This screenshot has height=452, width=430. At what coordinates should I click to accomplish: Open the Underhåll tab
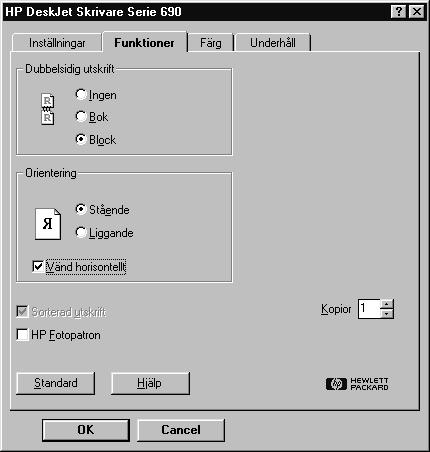click(x=273, y=43)
